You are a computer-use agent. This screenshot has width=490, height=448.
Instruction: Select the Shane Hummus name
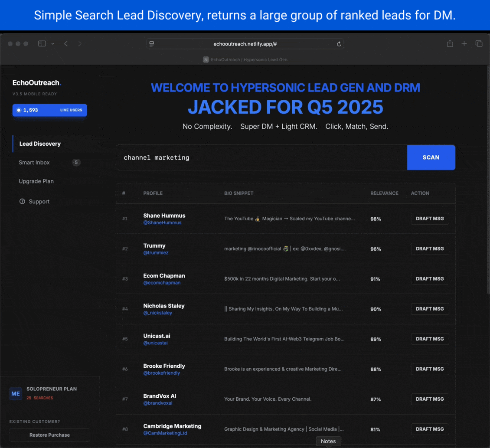click(164, 216)
